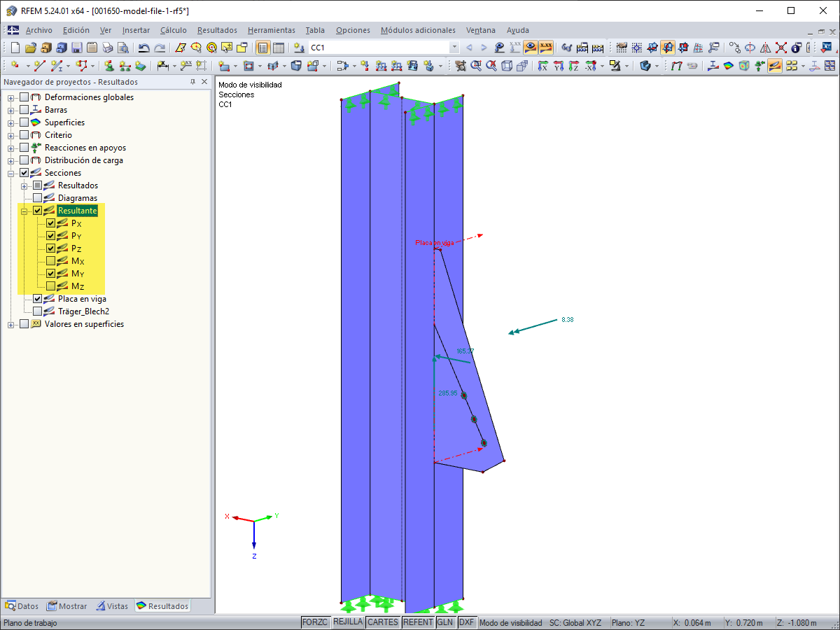Expand the Valores en superficies node
Image resolution: width=840 pixels, height=630 pixels.
coord(11,324)
